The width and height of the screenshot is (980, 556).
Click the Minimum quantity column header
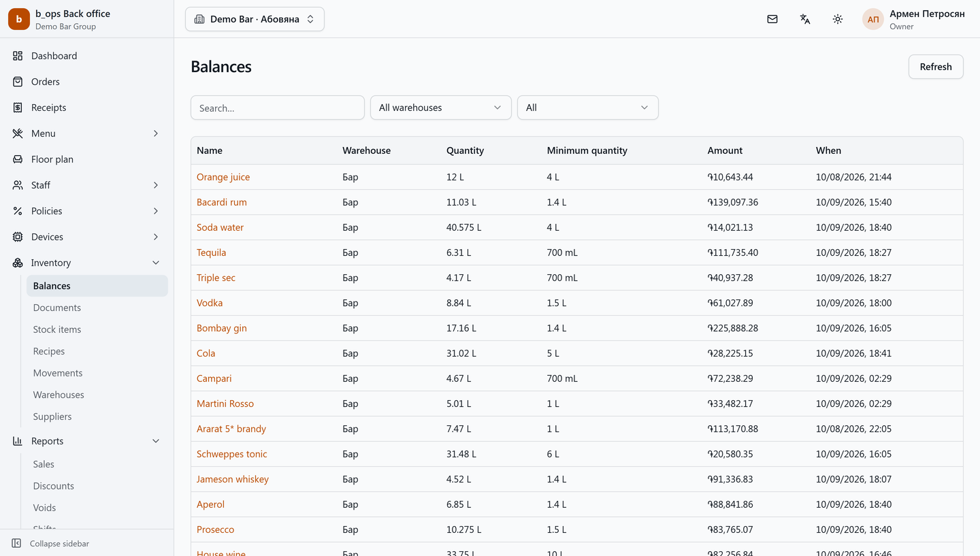pos(587,150)
